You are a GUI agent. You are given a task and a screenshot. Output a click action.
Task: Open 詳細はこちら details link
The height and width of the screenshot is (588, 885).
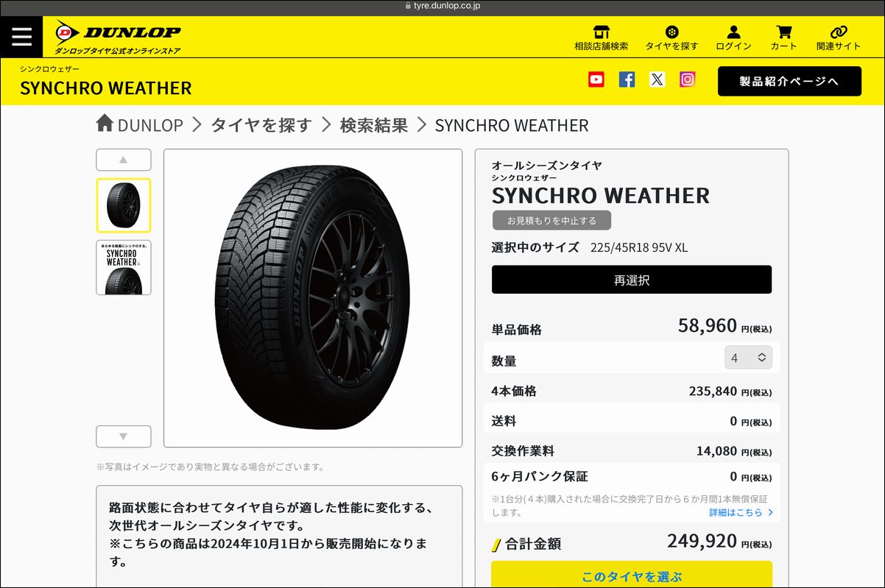(741, 512)
